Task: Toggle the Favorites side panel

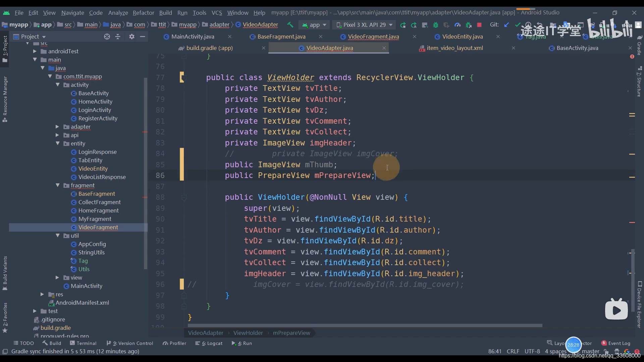Action: coord(5,318)
